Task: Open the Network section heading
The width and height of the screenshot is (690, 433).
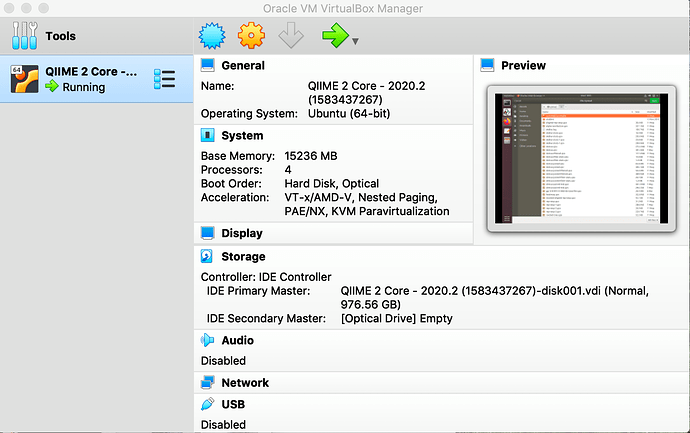Action: (x=245, y=383)
